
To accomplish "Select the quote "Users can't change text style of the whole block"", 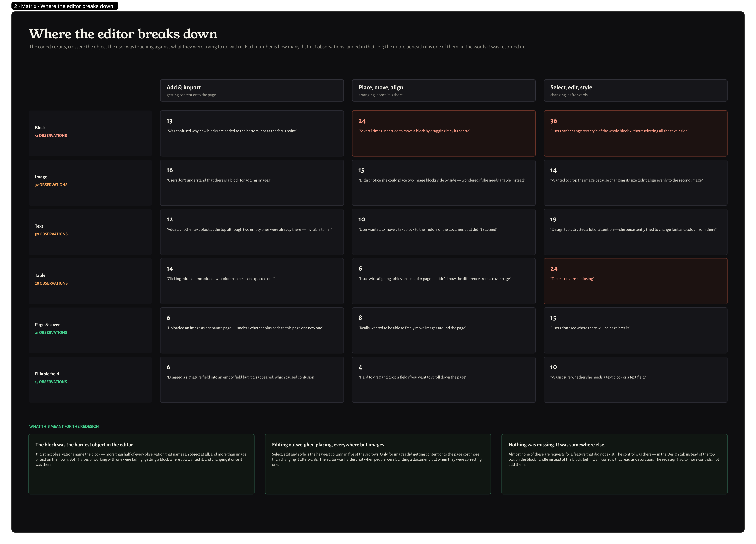I will [x=619, y=131].
